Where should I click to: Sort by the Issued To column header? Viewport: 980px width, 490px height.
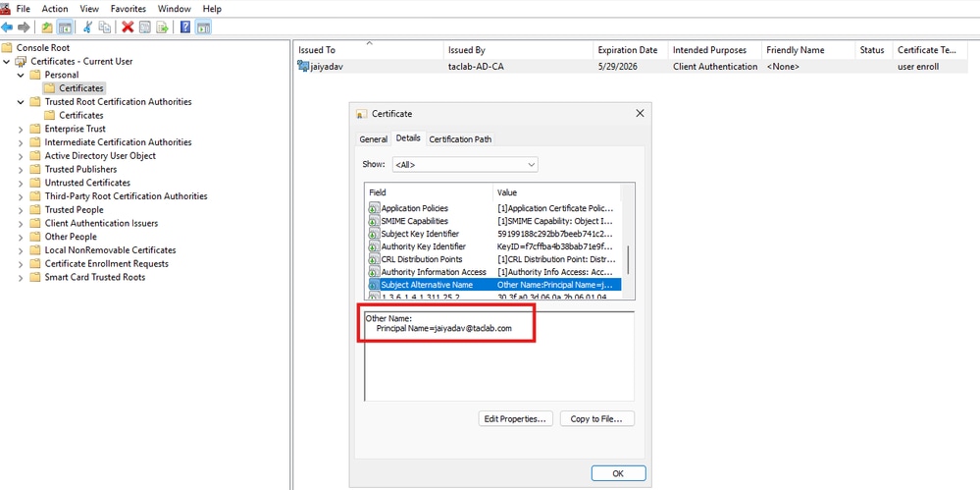[369, 50]
